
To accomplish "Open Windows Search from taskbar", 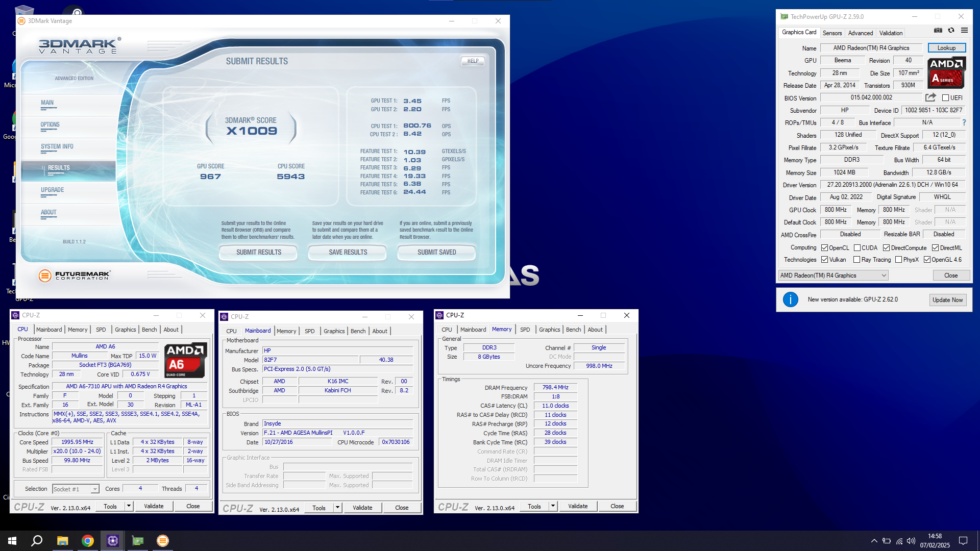I will point(37,541).
